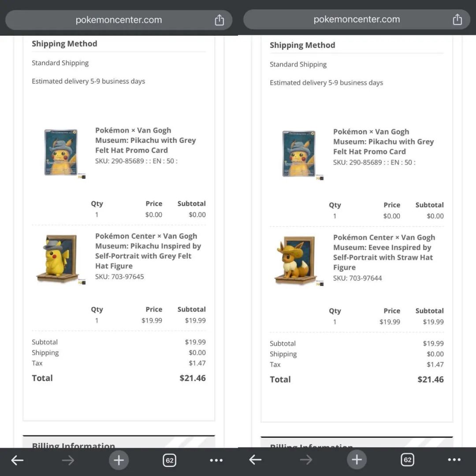This screenshot has height=476, width=476.
Task: Open the Pikachu Grey Felt Hat Figure title
Action: 148,251
